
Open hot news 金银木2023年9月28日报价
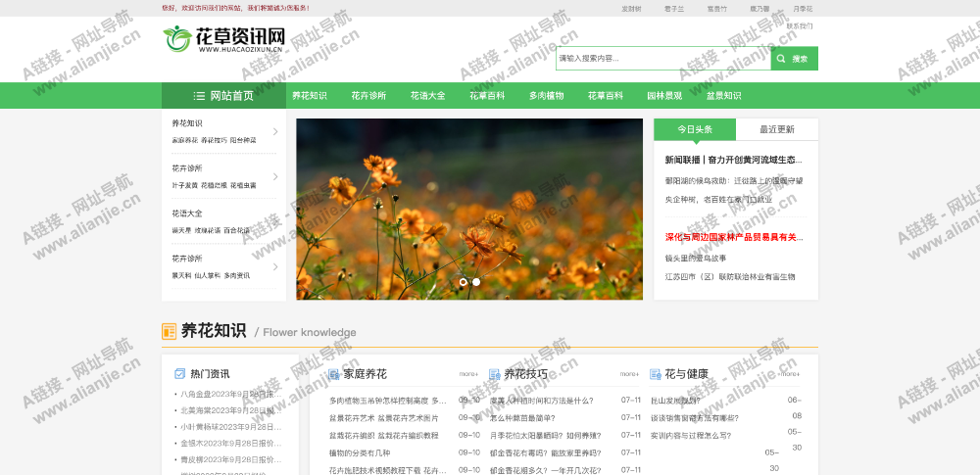231,443
